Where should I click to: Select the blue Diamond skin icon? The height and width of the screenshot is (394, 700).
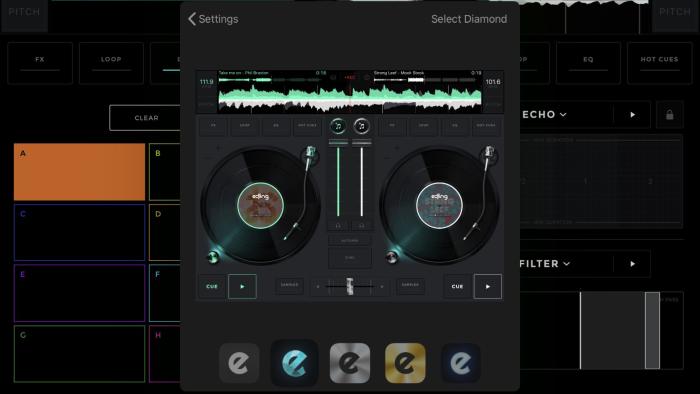coord(295,363)
